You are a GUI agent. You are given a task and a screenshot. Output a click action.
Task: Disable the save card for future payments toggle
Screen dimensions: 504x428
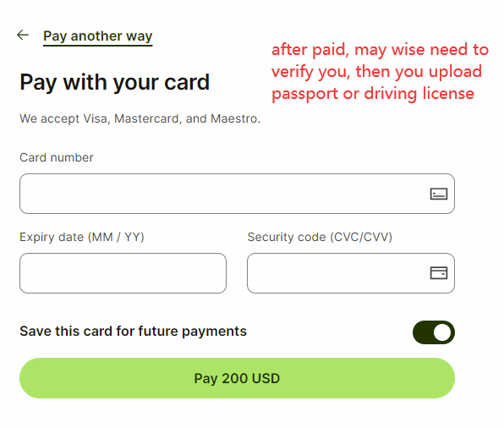click(434, 332)
